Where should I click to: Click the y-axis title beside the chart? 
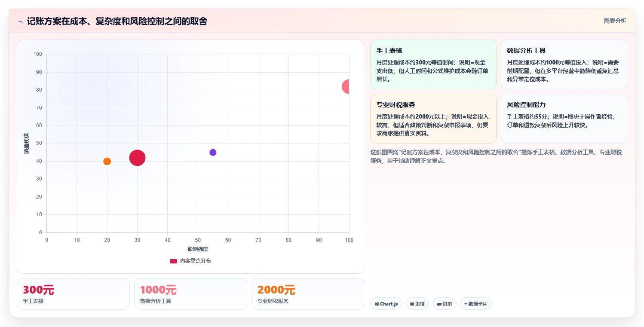(27, 144)
